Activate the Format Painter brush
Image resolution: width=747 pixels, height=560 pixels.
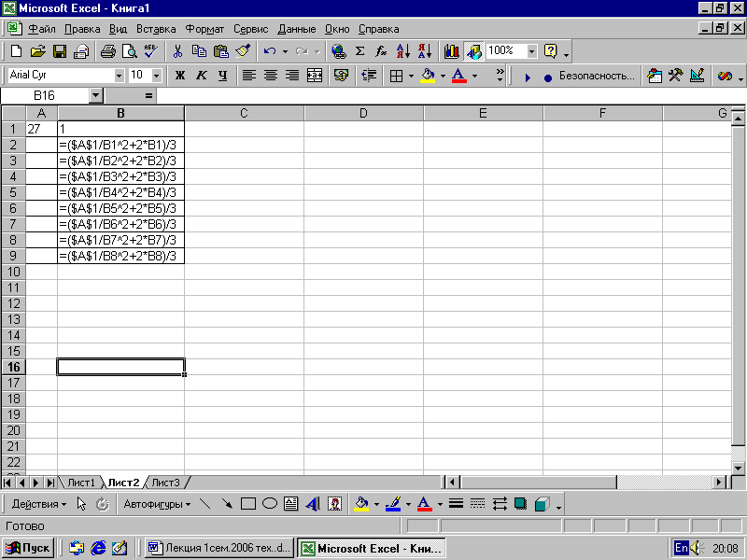[243, 51]
